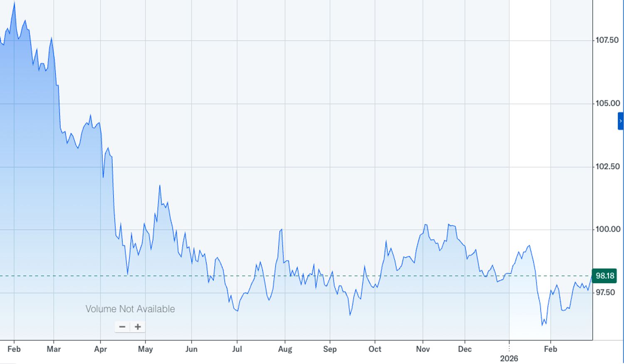Viewport: 624px width, 364px height.
Task: Click the 2026 year label on axis
Action: 509,358
